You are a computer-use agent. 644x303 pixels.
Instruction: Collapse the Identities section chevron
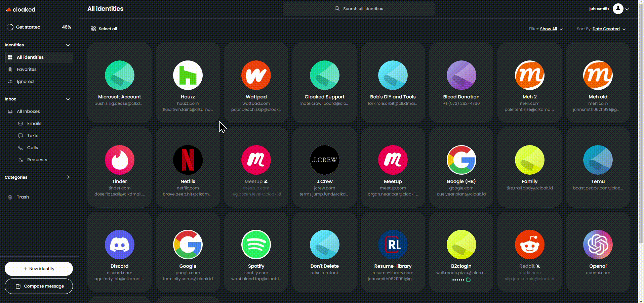tap(68, 45)
